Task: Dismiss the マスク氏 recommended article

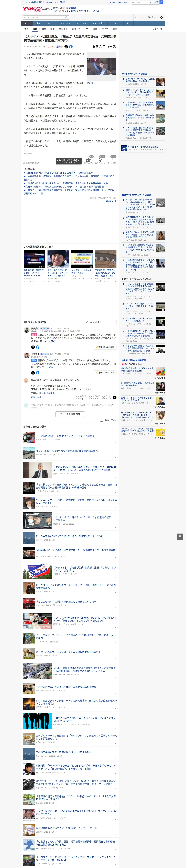Action: coord(115,442)
